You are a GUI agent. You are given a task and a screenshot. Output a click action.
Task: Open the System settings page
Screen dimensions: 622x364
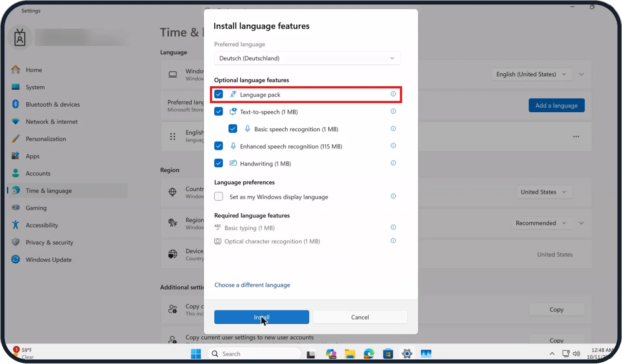click(67, 87)
